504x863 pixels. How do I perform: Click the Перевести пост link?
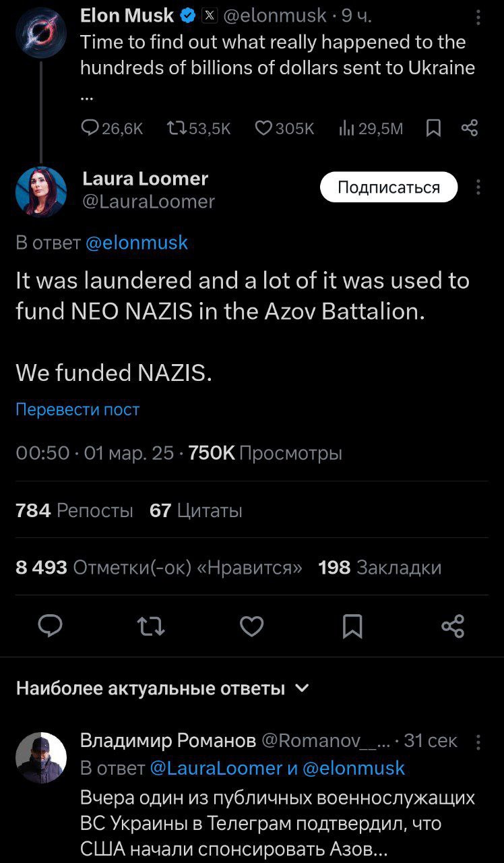pyautogui.click(x=77, y=409)
